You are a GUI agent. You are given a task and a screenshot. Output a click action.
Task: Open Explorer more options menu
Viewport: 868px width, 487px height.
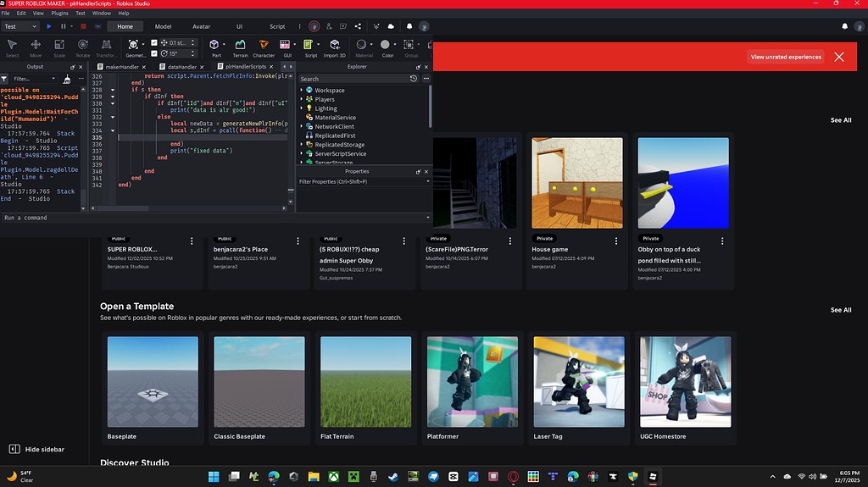click(x=426, y=79)
